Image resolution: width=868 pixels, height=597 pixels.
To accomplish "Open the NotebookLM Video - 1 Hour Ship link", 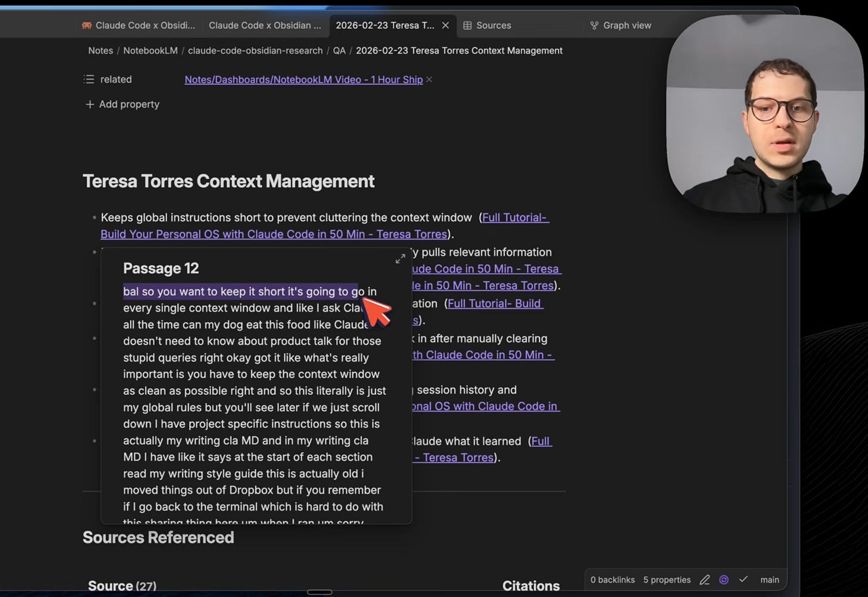I will [x=303, y=80].
